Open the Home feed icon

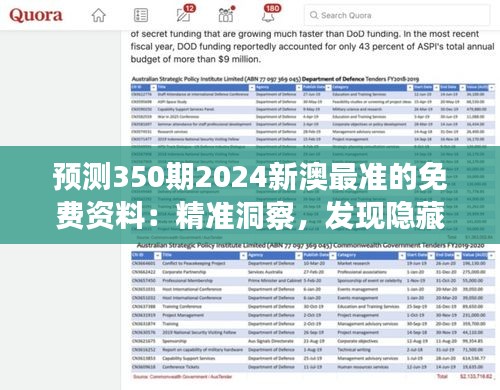[x=99, y=15]
